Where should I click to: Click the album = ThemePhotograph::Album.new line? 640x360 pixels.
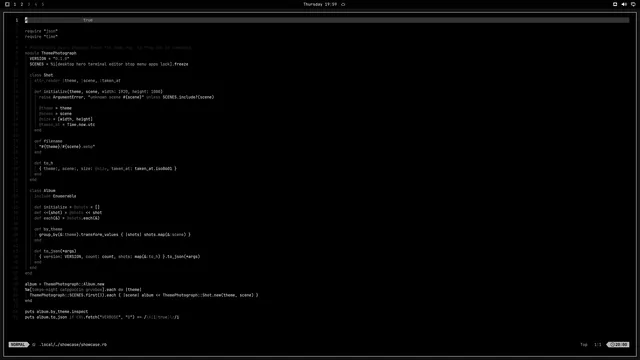[x=64, y=284]
